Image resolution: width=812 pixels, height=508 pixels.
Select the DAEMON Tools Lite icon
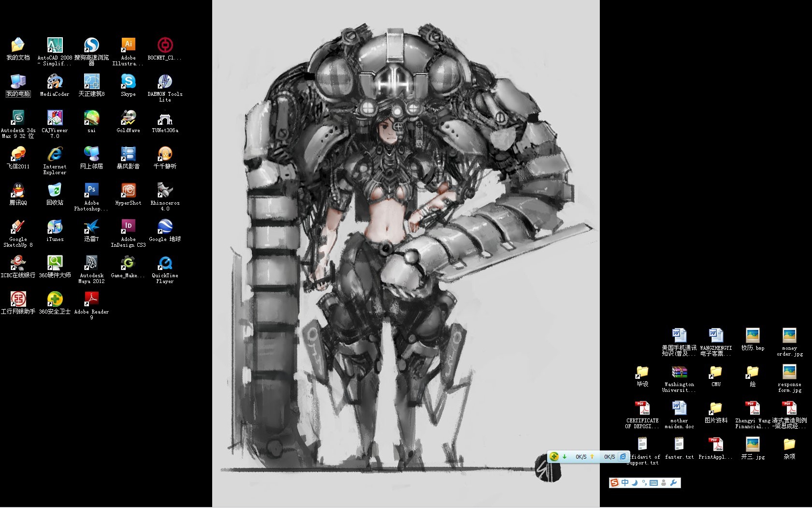point(165,88)
